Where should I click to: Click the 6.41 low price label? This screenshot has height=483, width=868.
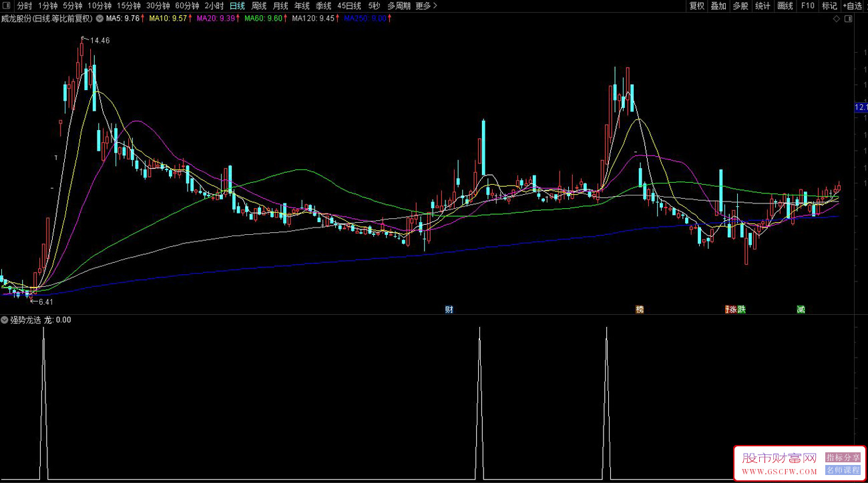pos(45,302)
